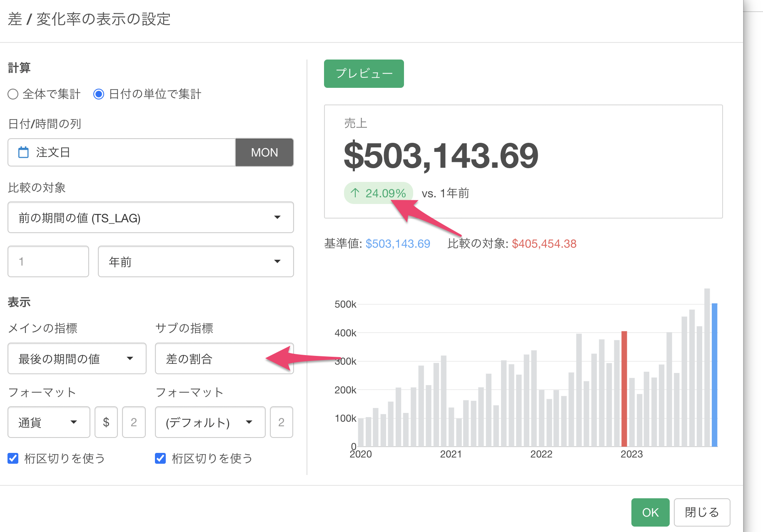Click the green up-arrow in 24.09% badge
This screenshot has height=532, width=763.
pos(355,193)
